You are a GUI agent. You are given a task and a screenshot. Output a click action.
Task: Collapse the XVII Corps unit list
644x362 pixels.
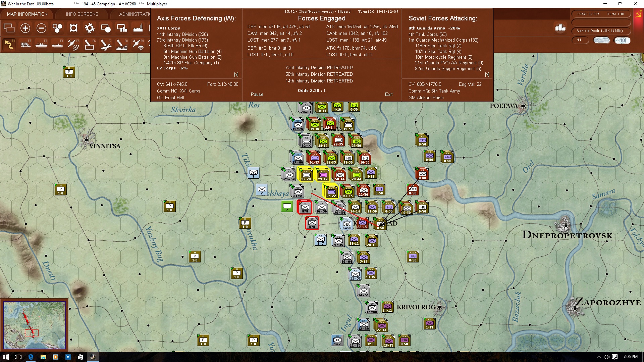168,28
